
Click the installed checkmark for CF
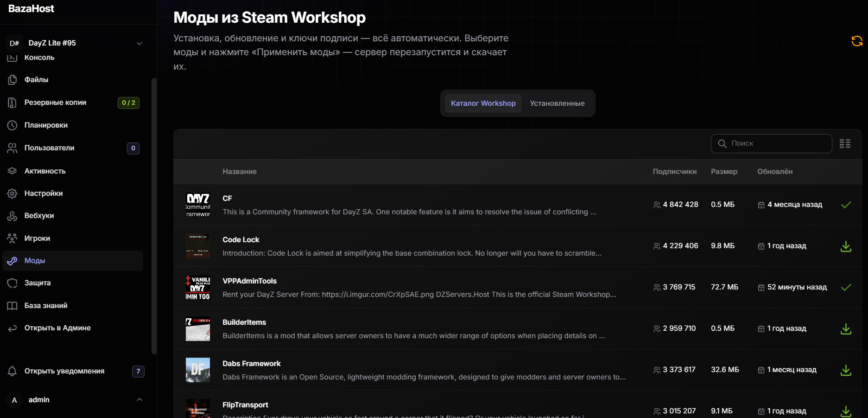coord(846,205)
